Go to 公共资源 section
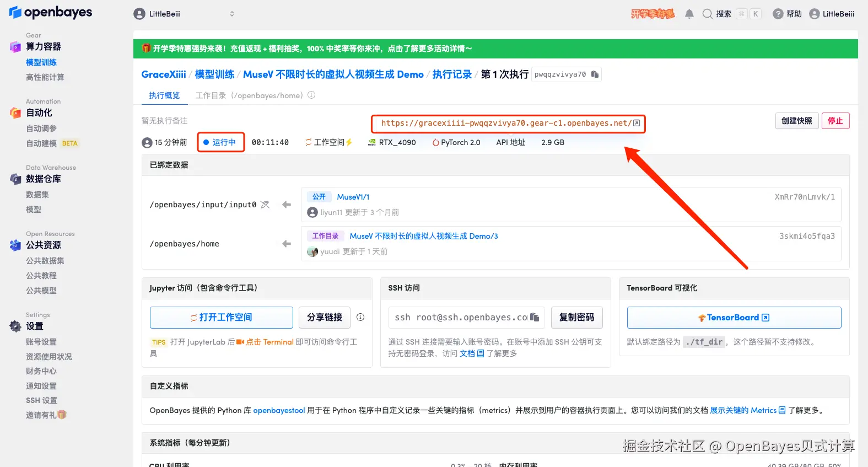The image size is (868, 467). tap(44, 245)
